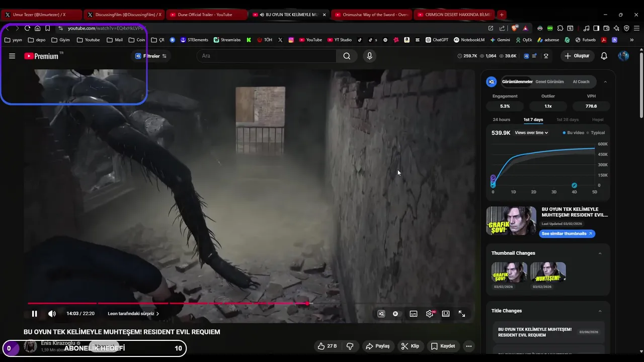This screenshot has height=362, width=644.
Task: Open the Views over time dropdown
Action: (x=531, y=133)
